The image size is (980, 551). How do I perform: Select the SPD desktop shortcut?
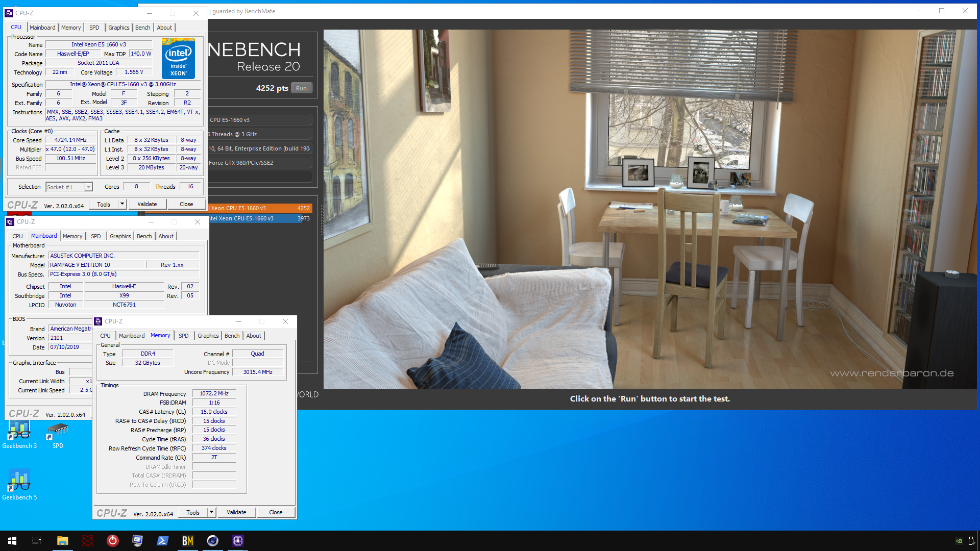pos(58,435)
